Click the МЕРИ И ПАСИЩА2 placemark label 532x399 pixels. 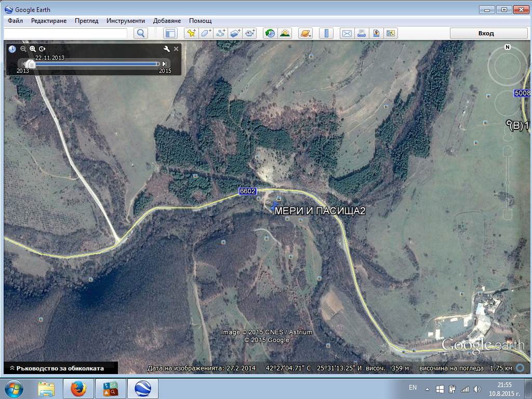320,211
